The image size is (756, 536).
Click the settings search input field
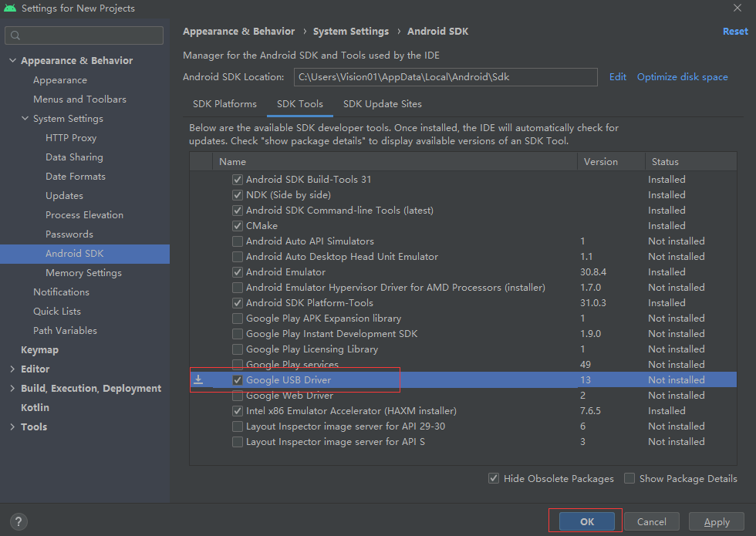pyautogui.click(x=84, y=35)
